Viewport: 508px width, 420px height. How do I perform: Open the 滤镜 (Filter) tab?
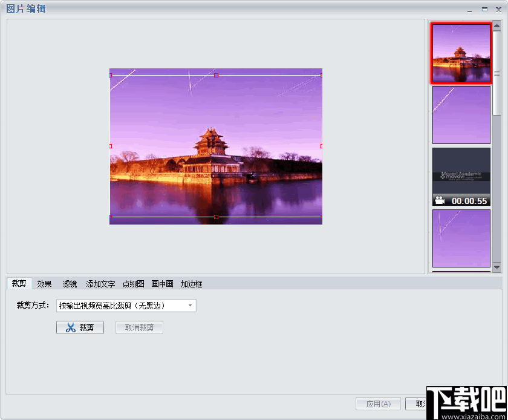[69, 283]
